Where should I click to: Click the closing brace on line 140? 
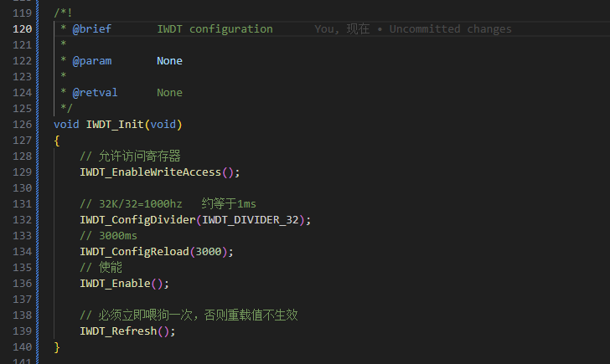pos(57,346)
